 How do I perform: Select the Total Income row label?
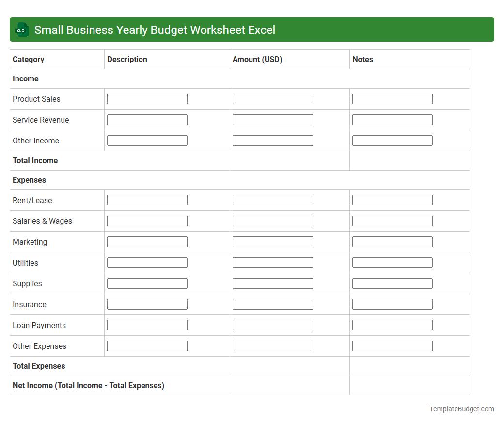(x=35, y=160)
